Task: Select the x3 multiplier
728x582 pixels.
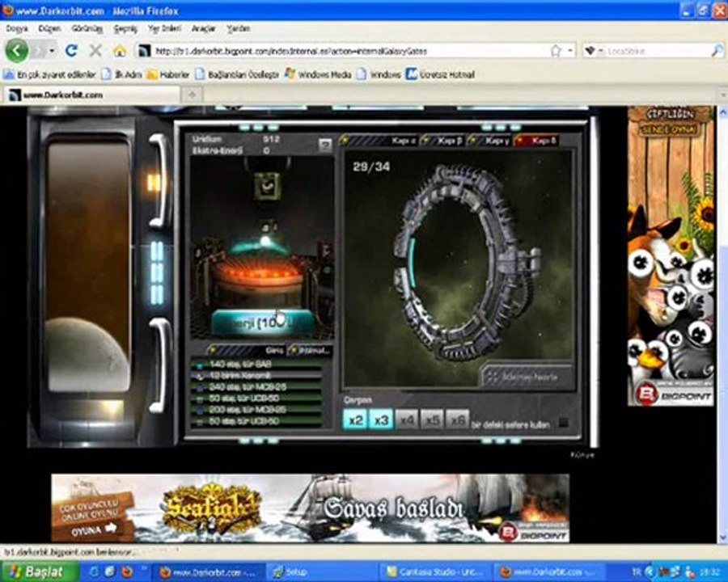Action: tap(381, 420)
